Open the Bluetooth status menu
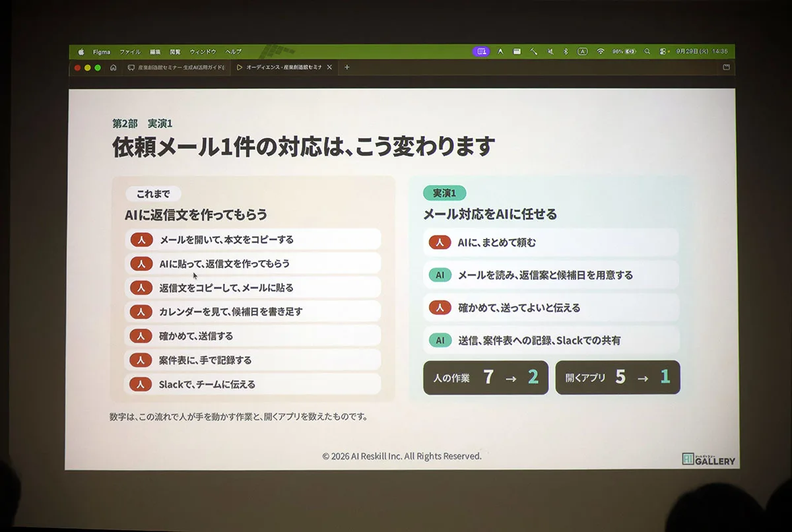 pos(566,51)
